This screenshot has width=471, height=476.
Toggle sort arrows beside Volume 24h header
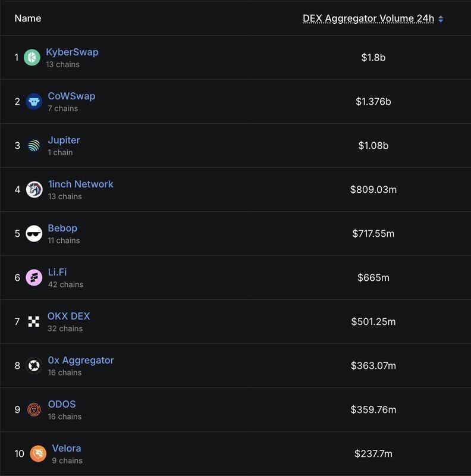pos(441,19)
